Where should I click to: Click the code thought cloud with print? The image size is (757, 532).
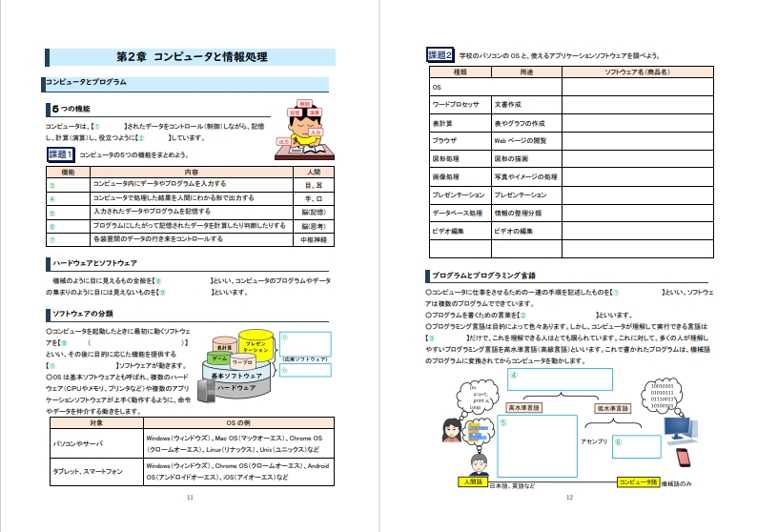478,397
